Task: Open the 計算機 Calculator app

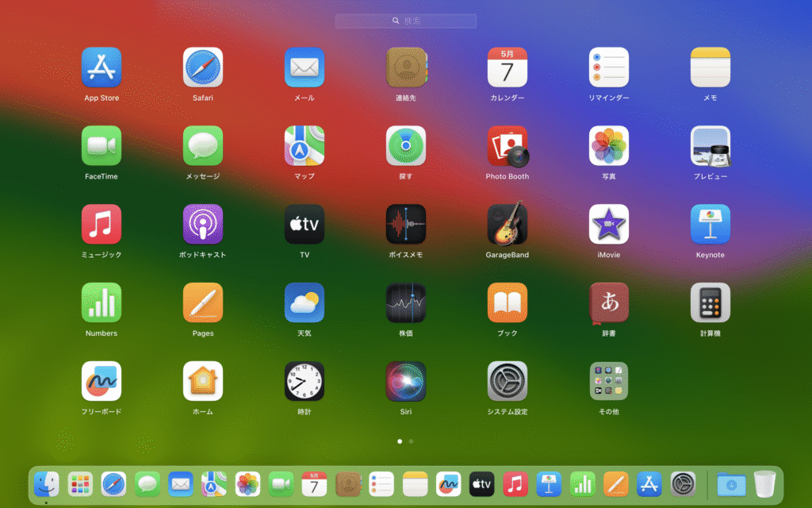Action: click(x=710, y=302)
